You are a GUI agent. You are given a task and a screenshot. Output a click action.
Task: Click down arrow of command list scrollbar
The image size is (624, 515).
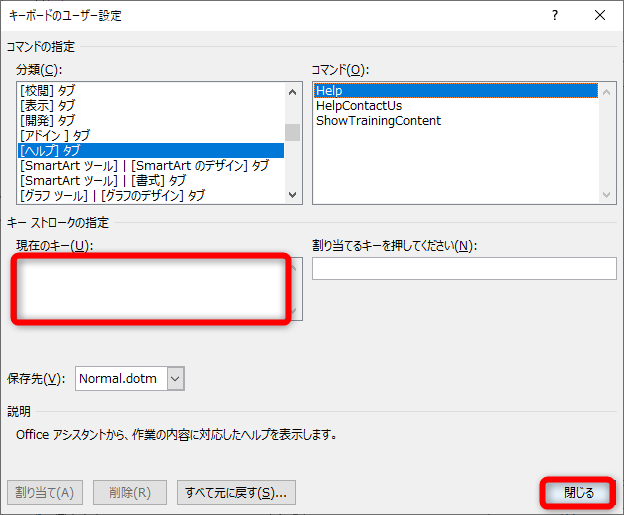606,195
